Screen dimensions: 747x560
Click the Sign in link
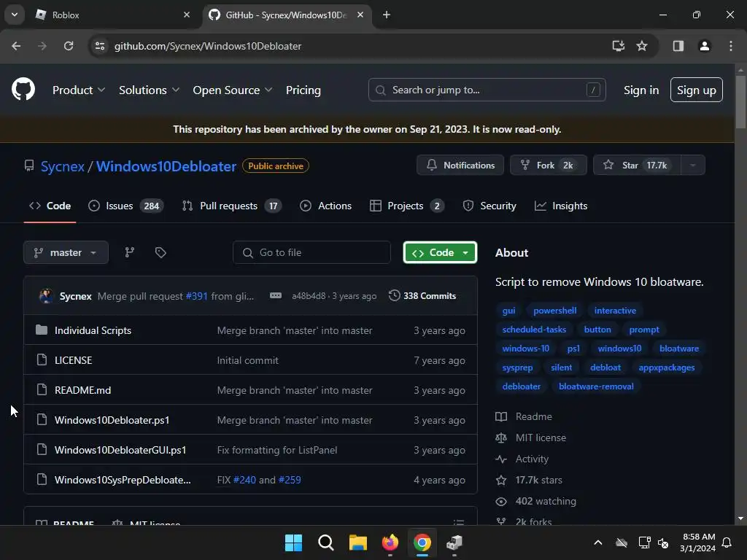[x=641, y=90]
